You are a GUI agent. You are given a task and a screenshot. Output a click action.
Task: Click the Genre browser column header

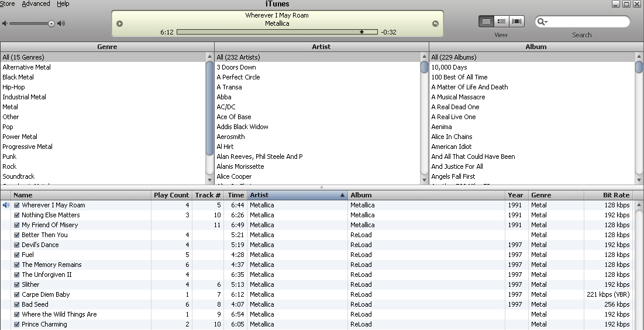tap(107, 47)
